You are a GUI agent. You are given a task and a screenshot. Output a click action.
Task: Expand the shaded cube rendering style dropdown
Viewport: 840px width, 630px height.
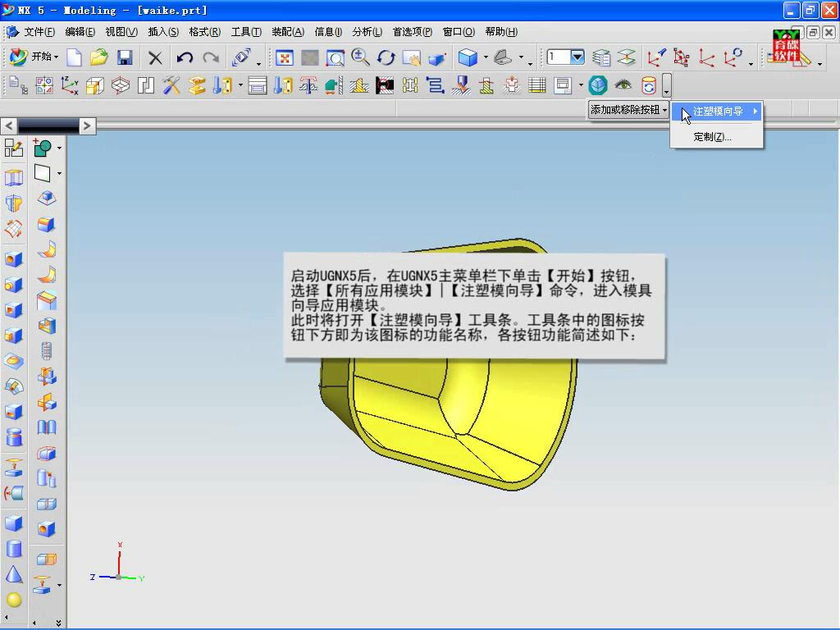pos(486,57)
